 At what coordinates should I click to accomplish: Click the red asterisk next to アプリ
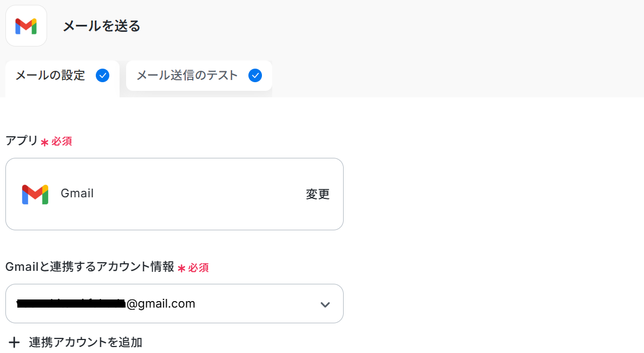(44, 142)
